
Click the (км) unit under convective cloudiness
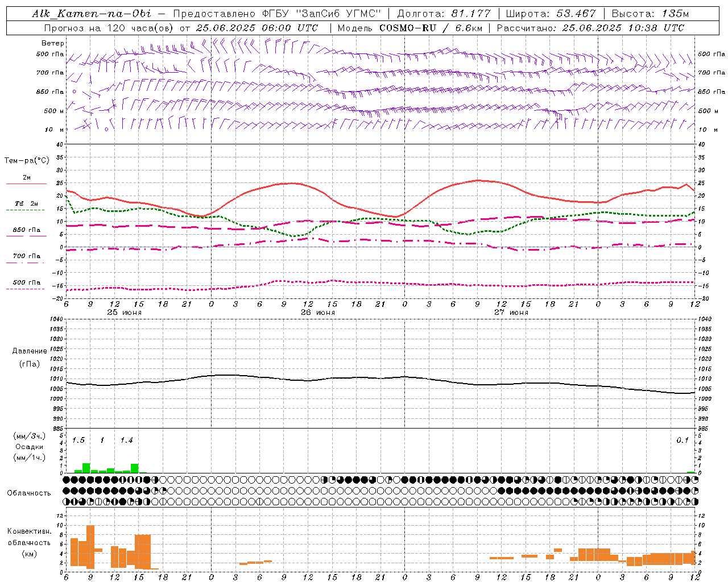29,554
